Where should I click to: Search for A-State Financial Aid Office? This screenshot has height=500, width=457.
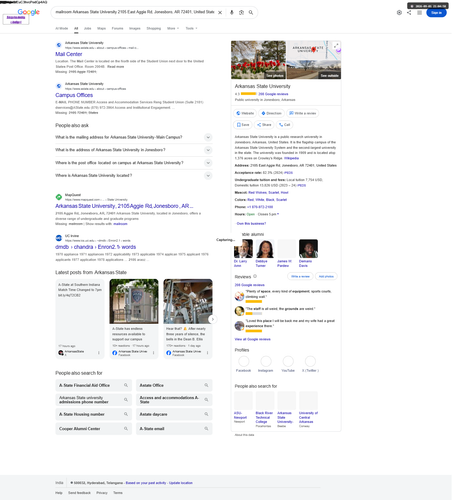pyautogui.click(x=94, y=385)
